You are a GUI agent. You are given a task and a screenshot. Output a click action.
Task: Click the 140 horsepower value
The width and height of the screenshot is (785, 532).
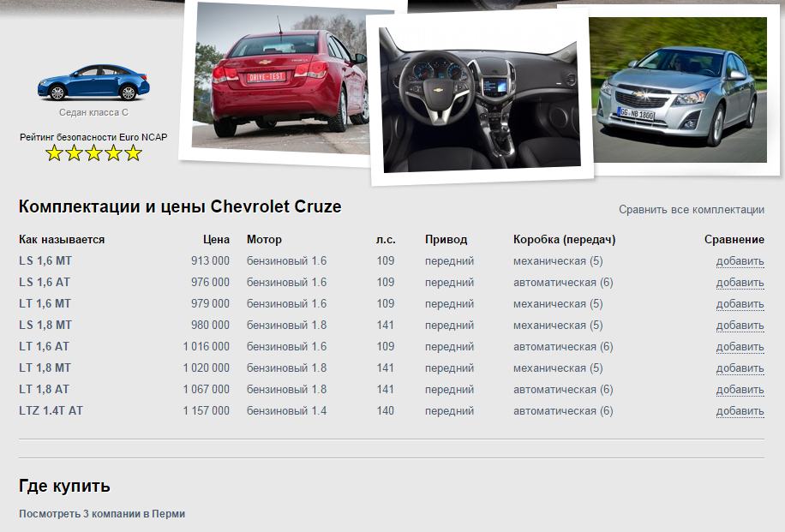click(x=386, y=411)
